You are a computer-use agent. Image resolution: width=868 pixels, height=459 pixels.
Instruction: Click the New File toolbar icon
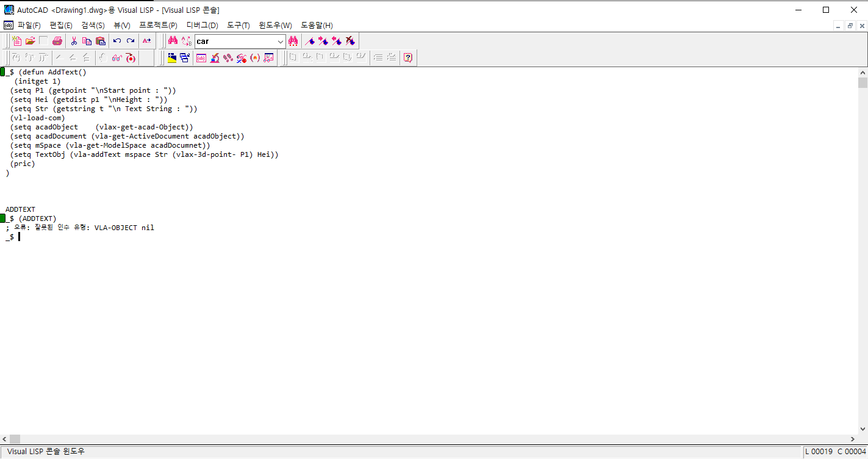tap(16, 41)
